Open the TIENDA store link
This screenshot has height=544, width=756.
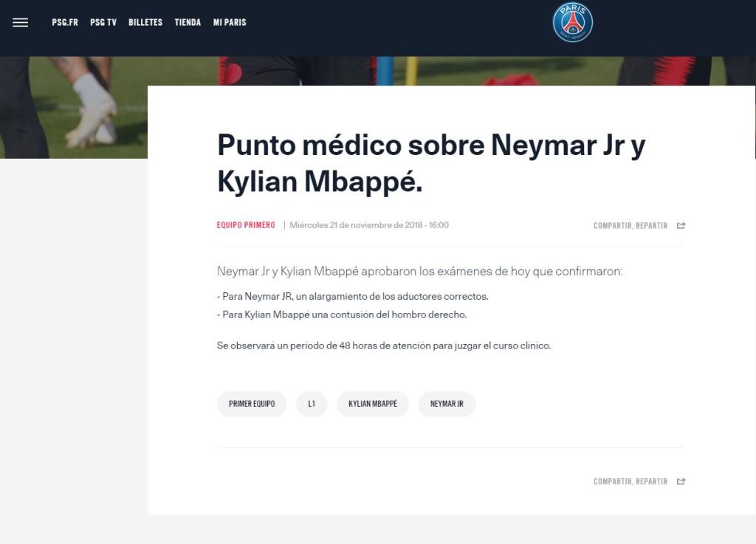point(188,23)
